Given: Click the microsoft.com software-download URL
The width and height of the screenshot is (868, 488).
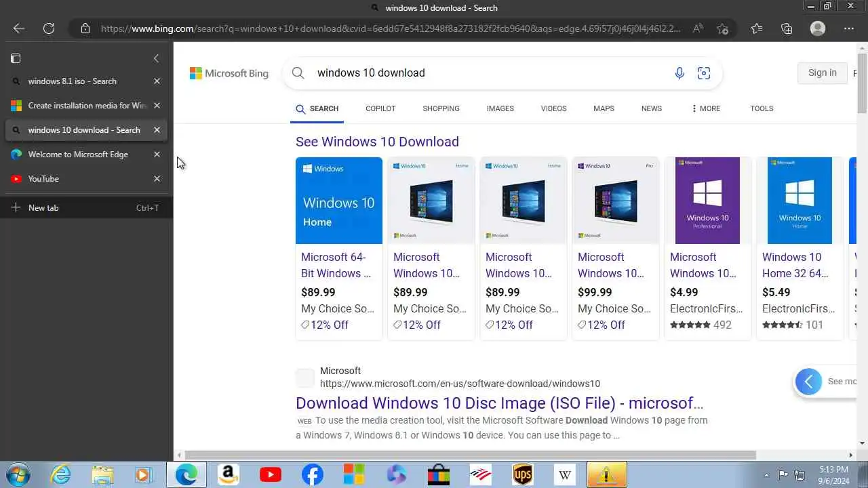Looking at the screenshot, I should 460,384.
